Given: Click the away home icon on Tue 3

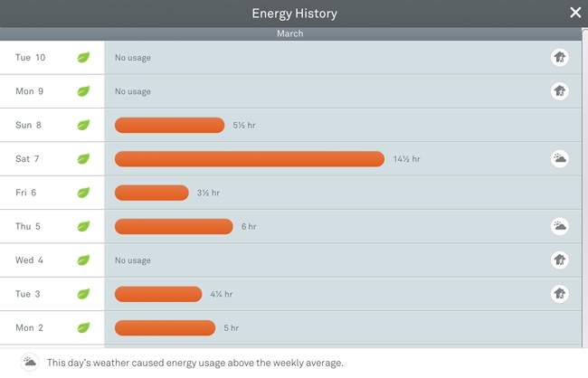Looking at the screenshot, I should click(560, 294).
